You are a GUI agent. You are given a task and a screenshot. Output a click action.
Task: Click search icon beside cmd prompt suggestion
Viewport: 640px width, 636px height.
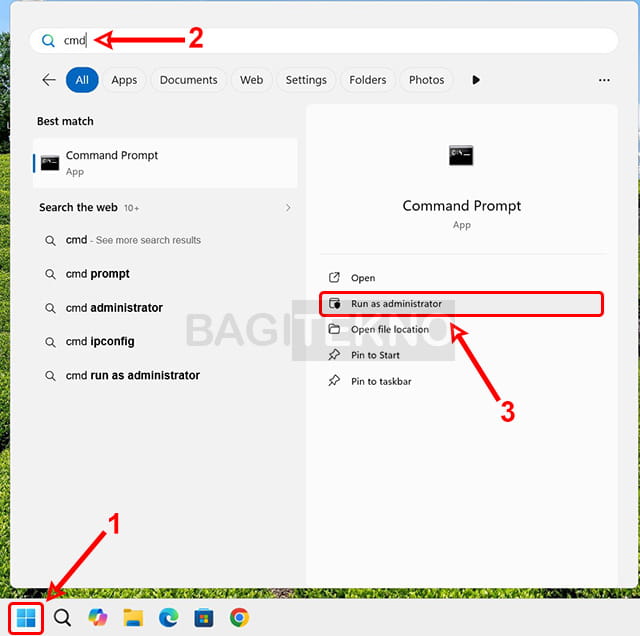(50, 274)
